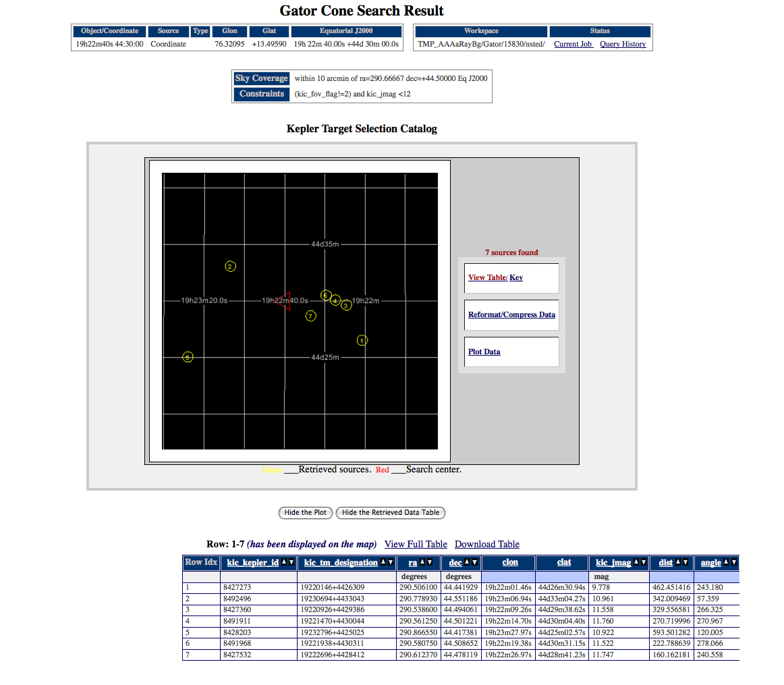Open Plot Data link
Viewport: 784px width, 685px height.
(484, 352)
